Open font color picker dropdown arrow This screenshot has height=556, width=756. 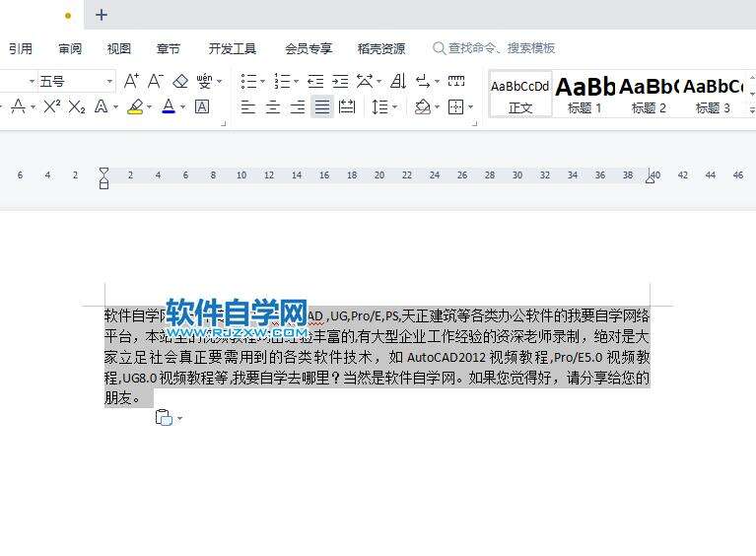click(182, 106)
